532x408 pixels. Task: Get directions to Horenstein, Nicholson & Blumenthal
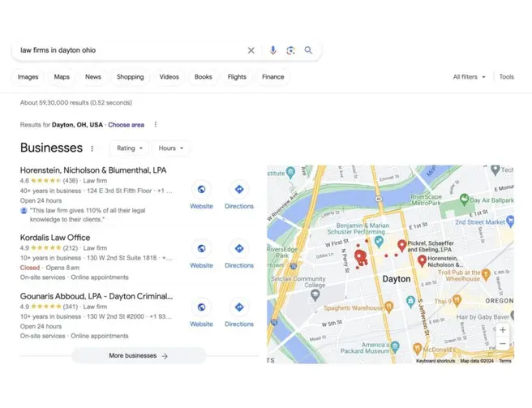[x=239, y=195]
